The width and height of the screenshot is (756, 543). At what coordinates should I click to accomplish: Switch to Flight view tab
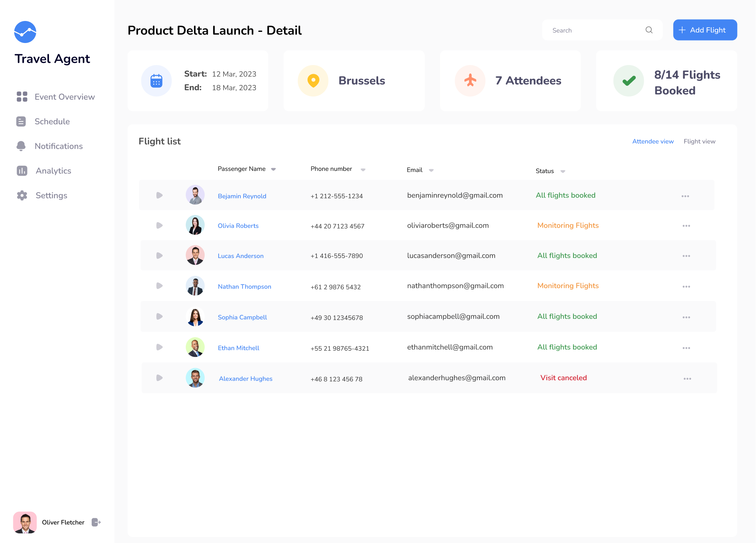click(699, 141)
